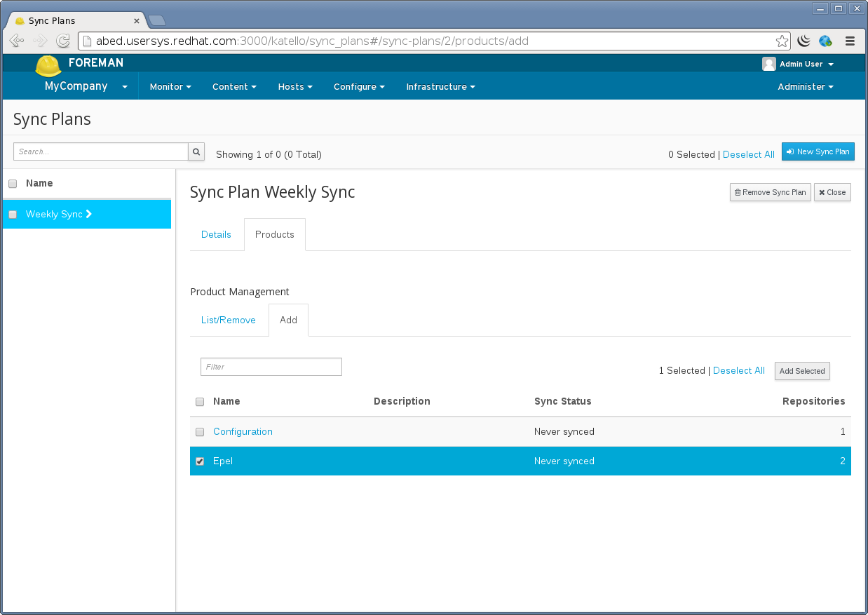Click the globe extension icon in toolbar
868x615 pixels.
tap(825, 41)
